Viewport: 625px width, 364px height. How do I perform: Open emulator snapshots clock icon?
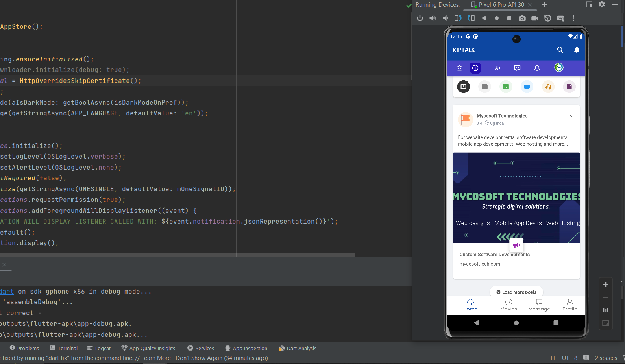[547, 18]
